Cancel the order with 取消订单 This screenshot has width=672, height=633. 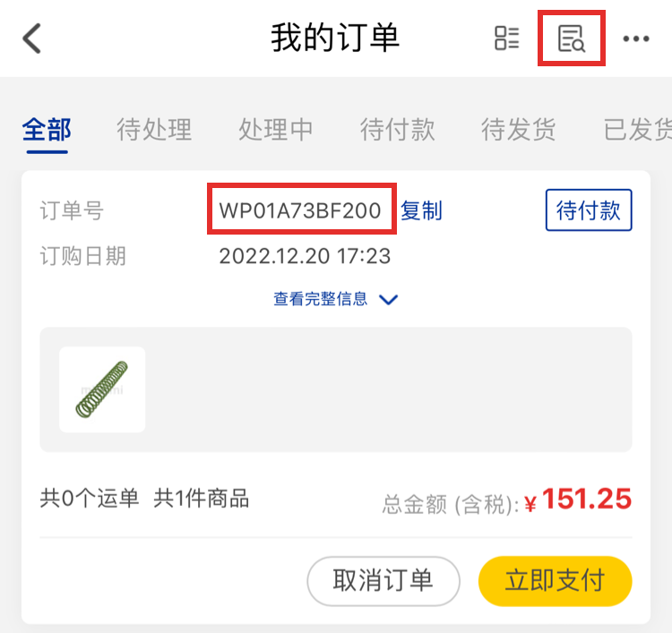coord(383,581)
